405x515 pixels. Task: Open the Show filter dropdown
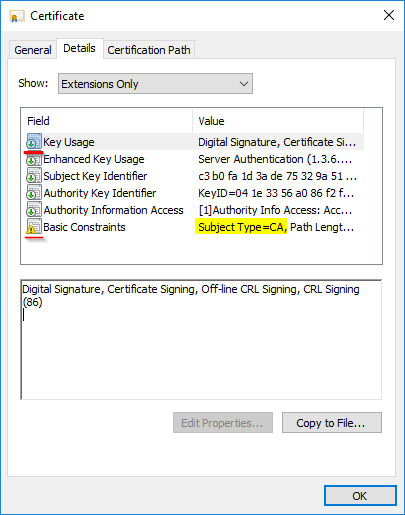tap(155, 84)
